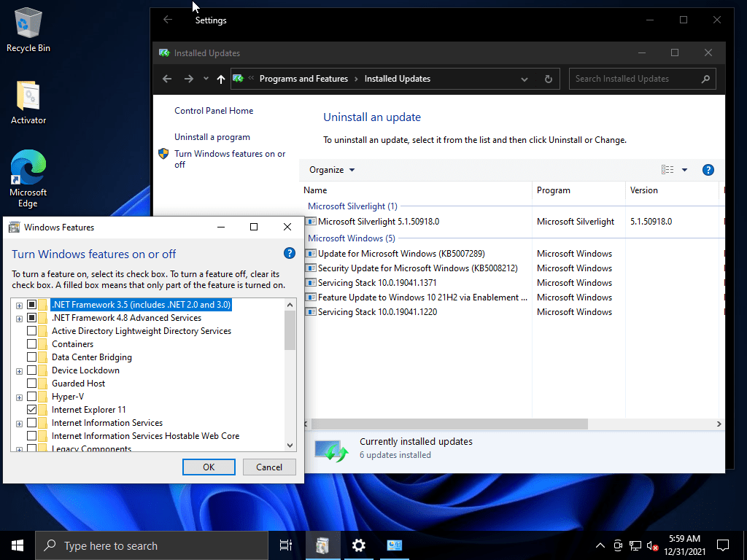Collapse the Microsoft Silverlight (1) group
This screenshot has width=747, height=560.
pos(352,206)
